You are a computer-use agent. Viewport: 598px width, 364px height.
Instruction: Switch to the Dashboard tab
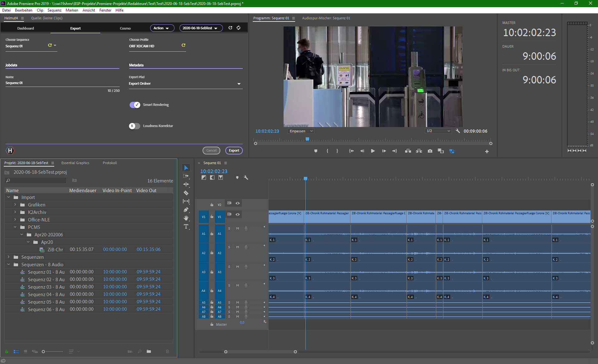(x=26, y=28)
